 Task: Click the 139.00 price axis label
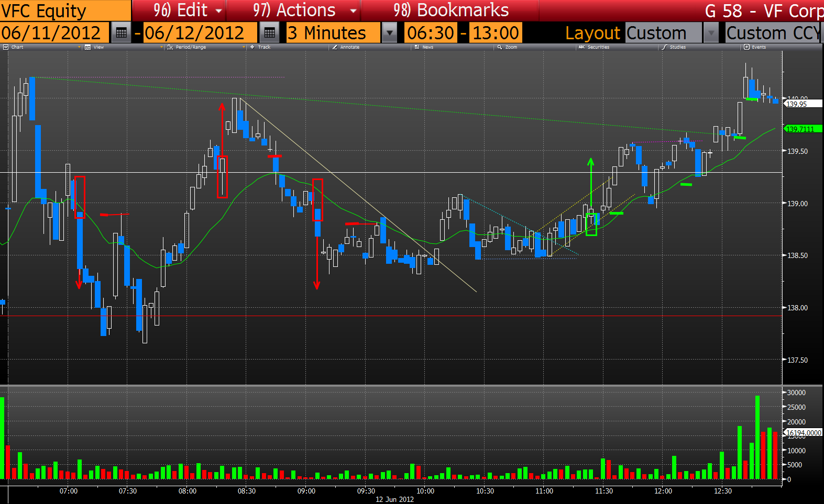point(797,204)
